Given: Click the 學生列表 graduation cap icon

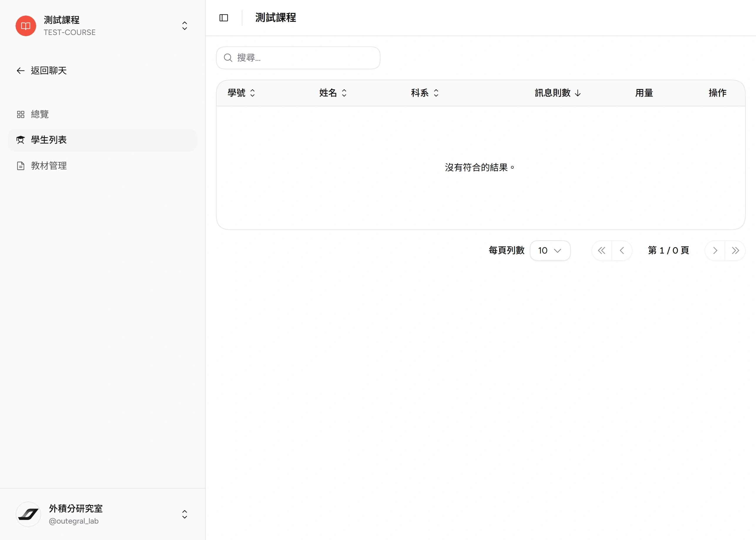Looking at the screenshot, I should tap(21, 140).
